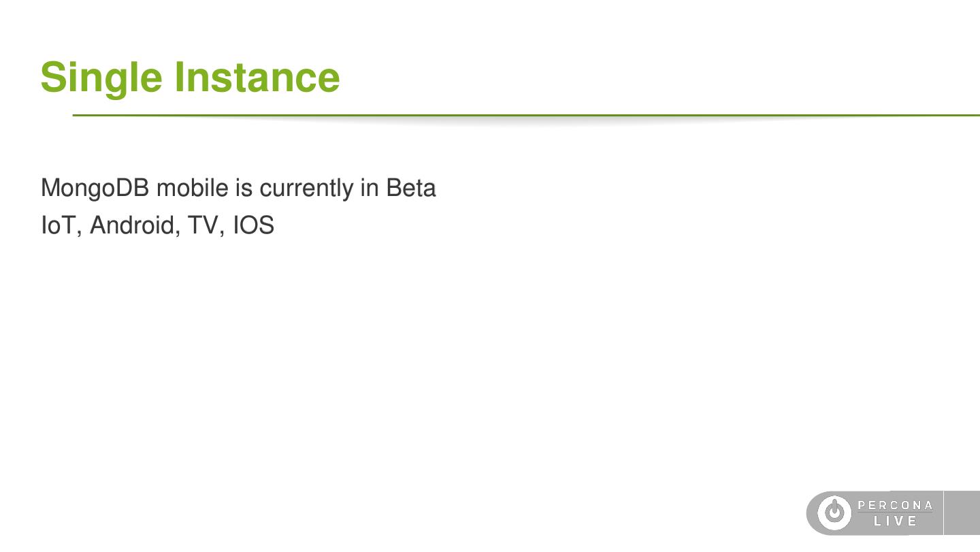Click the word Instance in the title

click(x=257, y=77)
